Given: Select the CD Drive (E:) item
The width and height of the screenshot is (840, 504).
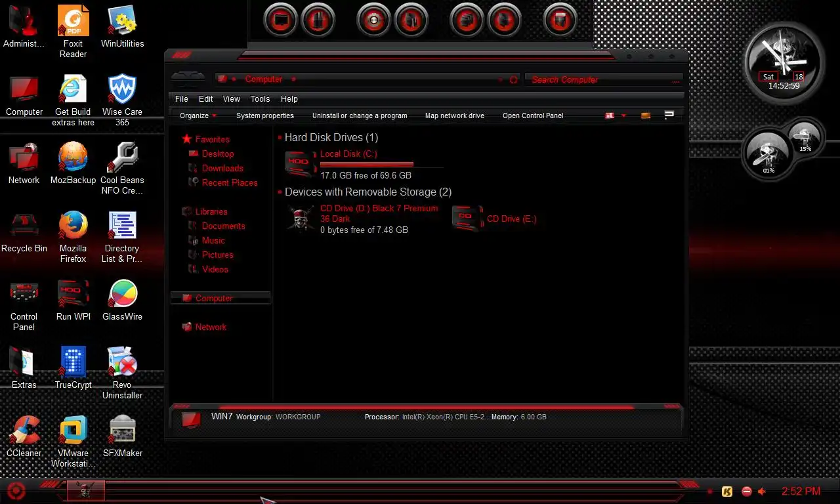Looking at the screenshot, I should [x=495, y=219].
